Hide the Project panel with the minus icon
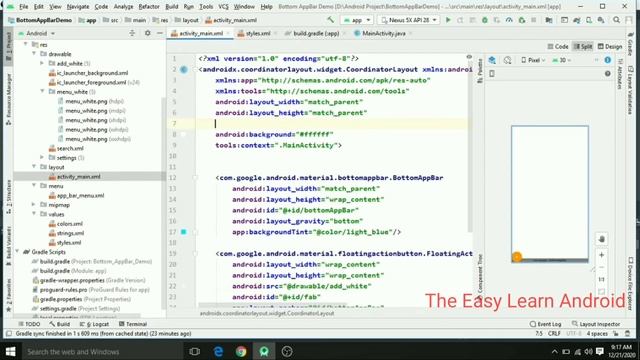Screen dimensions: 640x360 tap(160, 33)
